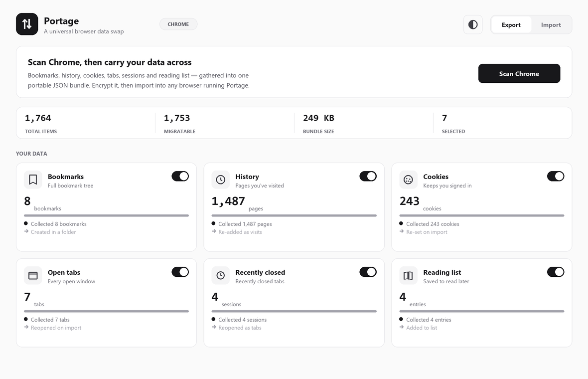Disable the History toggle switch
588x379 pixels.
tap(368, 176)
